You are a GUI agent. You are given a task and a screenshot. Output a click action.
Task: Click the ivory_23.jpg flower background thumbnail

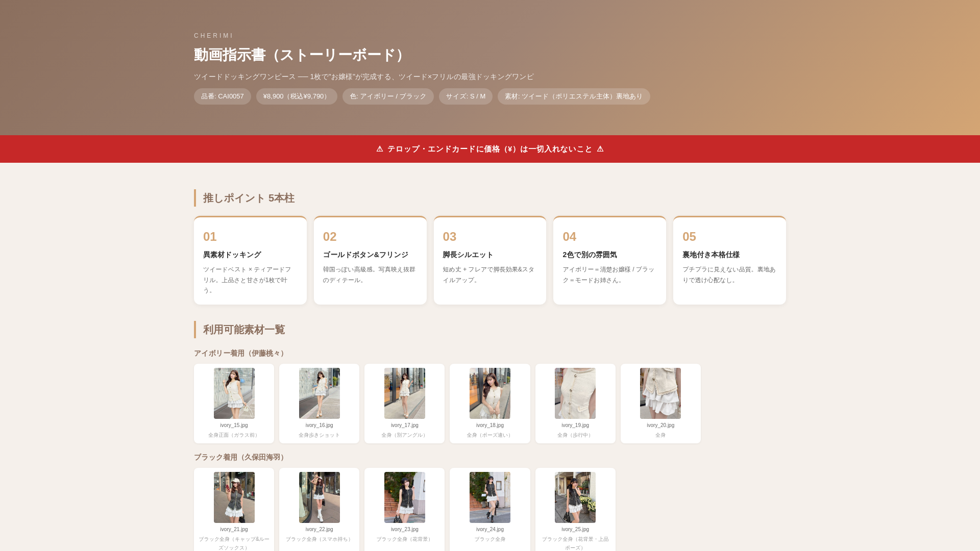pyautogui.click(x=404, y=497)
